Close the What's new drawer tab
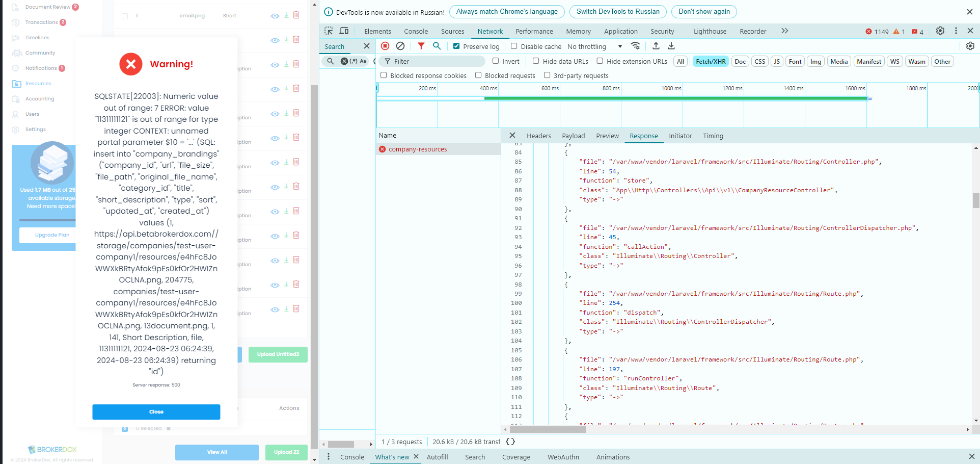The height and width of the screenshot is (464, 980). click(x=416, y=457)
